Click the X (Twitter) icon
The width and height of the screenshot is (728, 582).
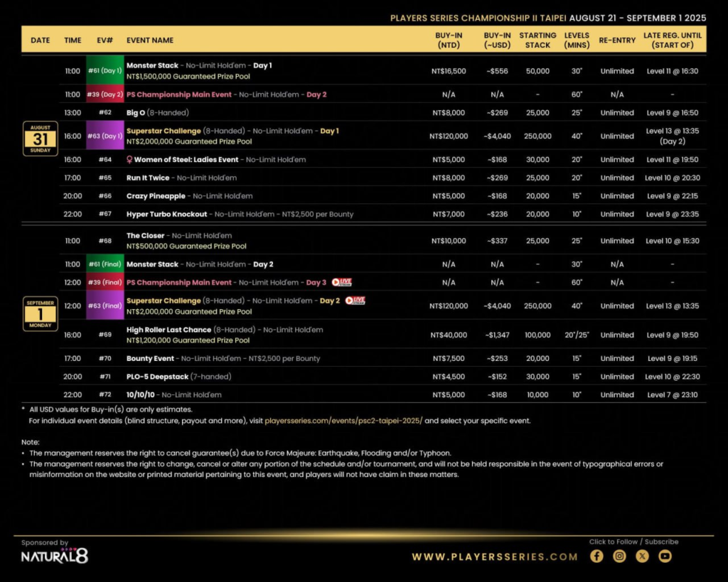642,556
